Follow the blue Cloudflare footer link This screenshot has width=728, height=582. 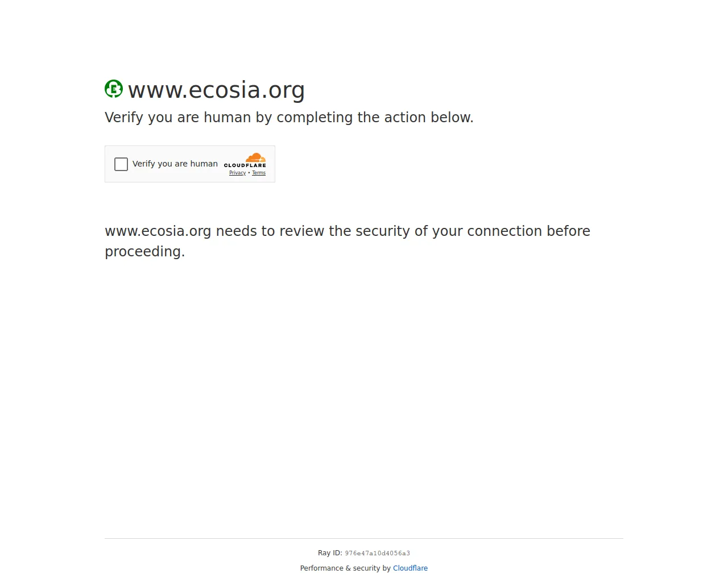pos(410,568)
